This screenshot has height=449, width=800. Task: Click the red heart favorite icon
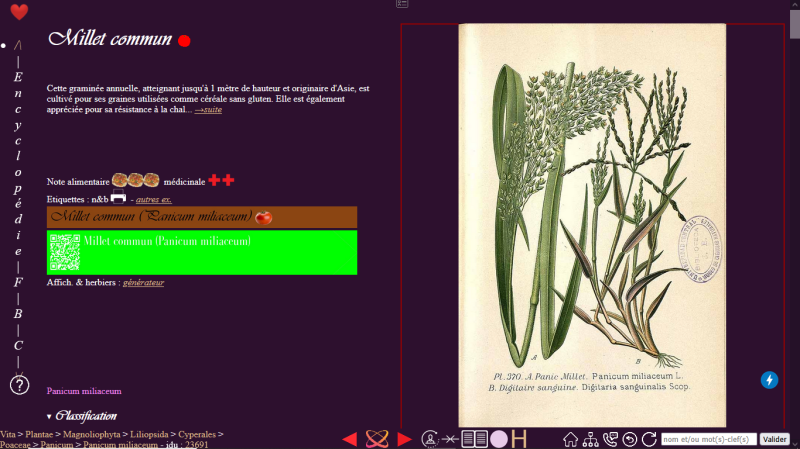tap(19, 12)
